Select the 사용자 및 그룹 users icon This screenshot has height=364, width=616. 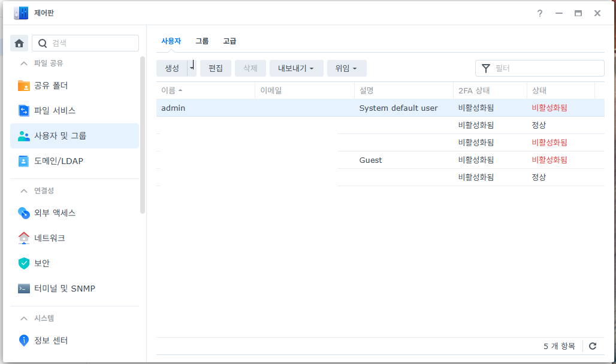tap(23, 136)
